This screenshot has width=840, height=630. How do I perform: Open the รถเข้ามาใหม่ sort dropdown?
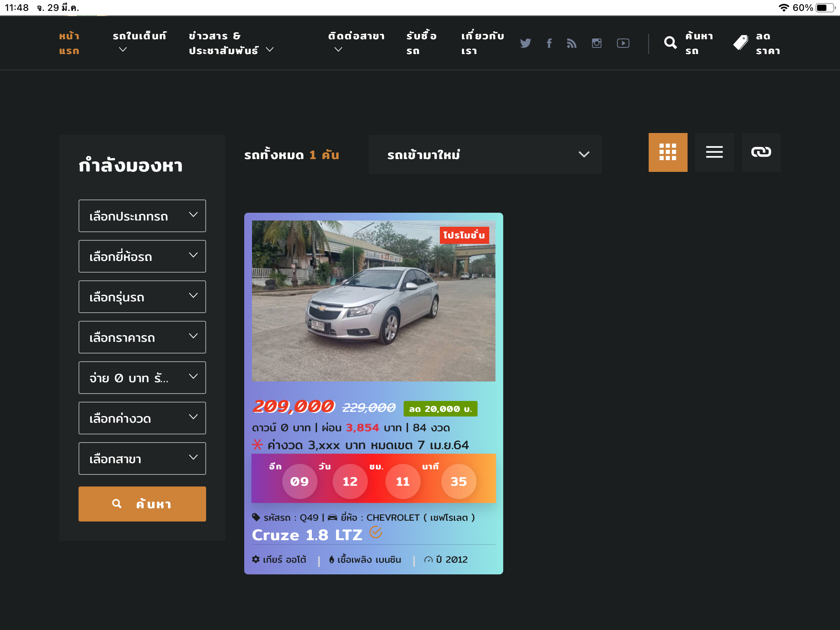(485, 154)
